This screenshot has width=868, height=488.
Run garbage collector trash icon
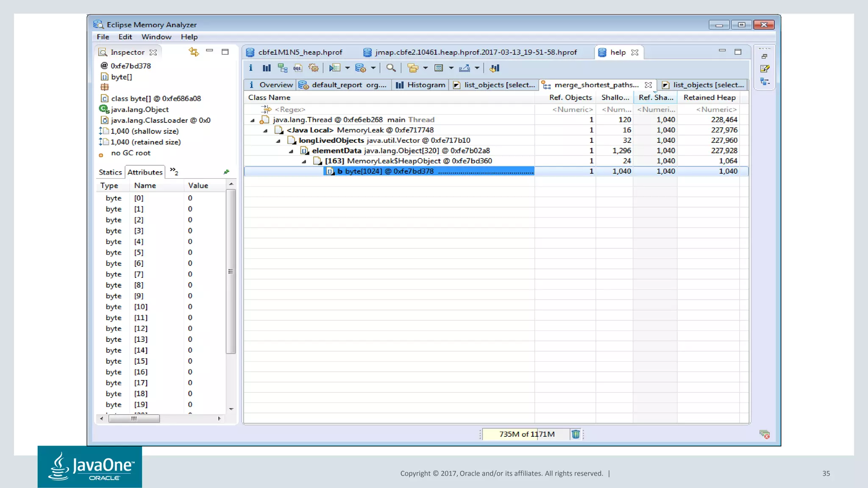(576, 434)
